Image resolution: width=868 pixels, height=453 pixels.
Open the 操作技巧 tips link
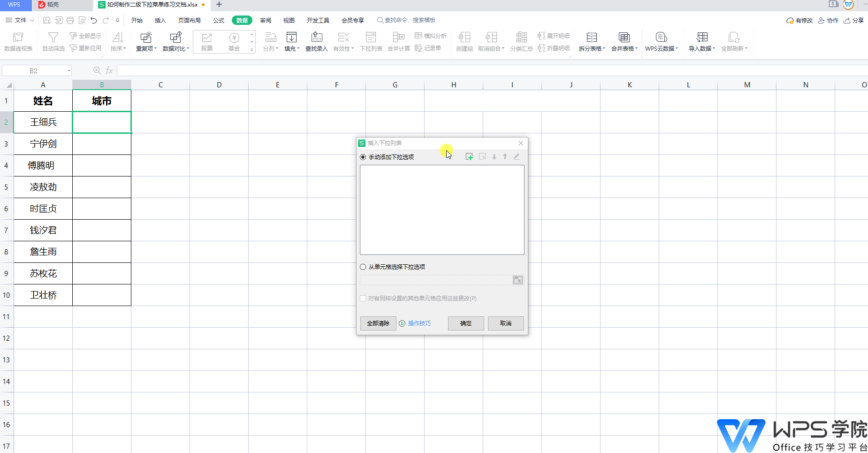click(419, 323)
